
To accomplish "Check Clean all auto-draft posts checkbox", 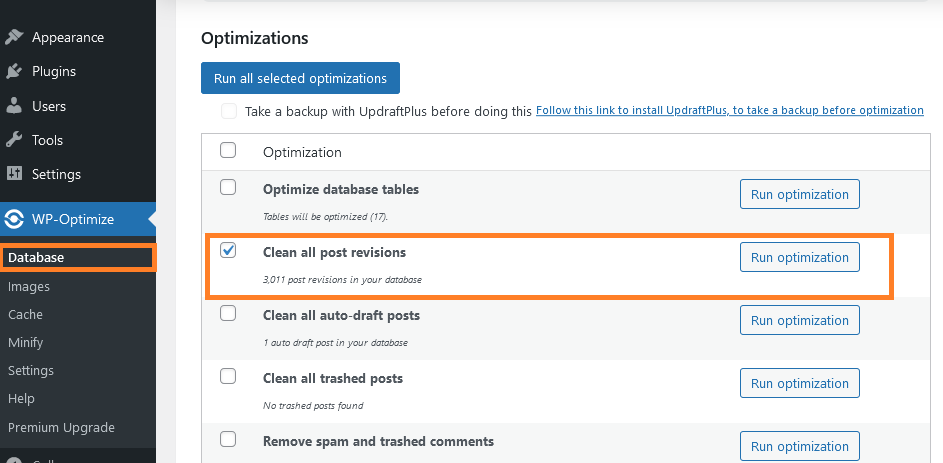I will tap(228, 313).
